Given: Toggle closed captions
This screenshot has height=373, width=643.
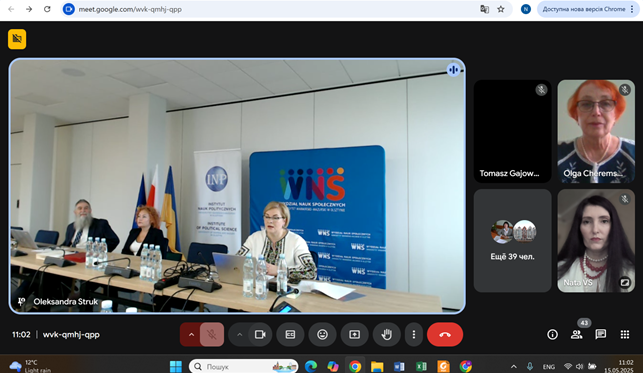Looking at the screenshot, I should (290, 334).
